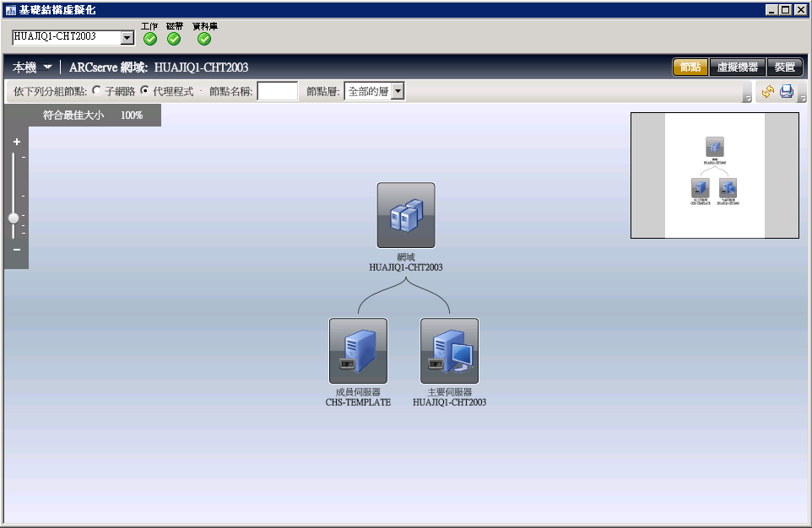Click the 工作 green status check icon
Viewport: 812px width, 528px height.
pos(150,38)
